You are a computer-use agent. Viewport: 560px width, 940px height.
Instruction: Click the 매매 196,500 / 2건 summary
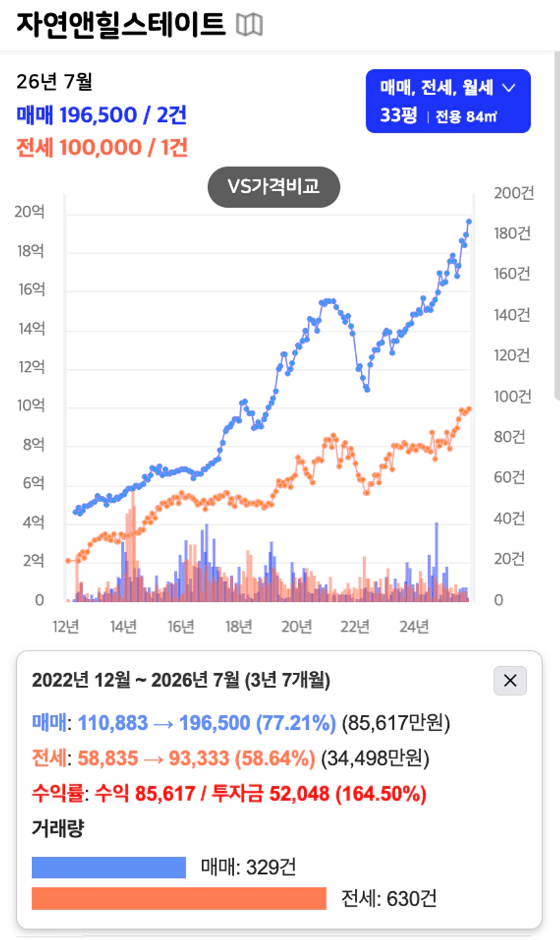tap(102, 115)
